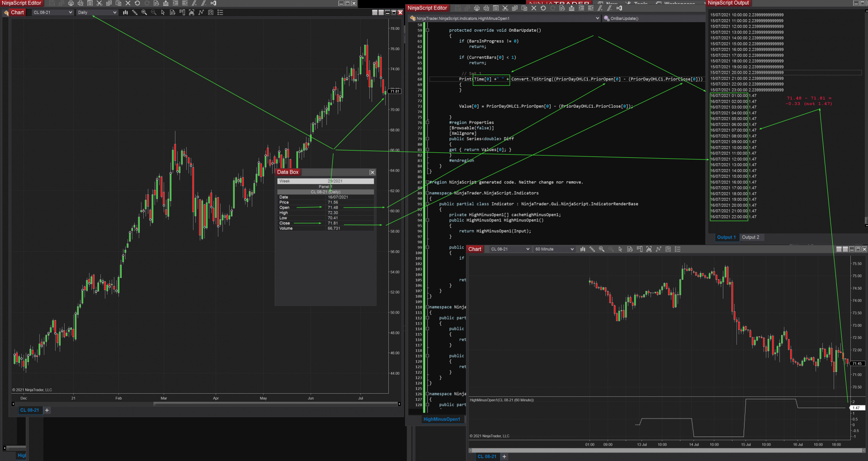Open print preview in front NinjaScript Editor
Viewport: 868px width, 461px height.
(x=486, y=8)
